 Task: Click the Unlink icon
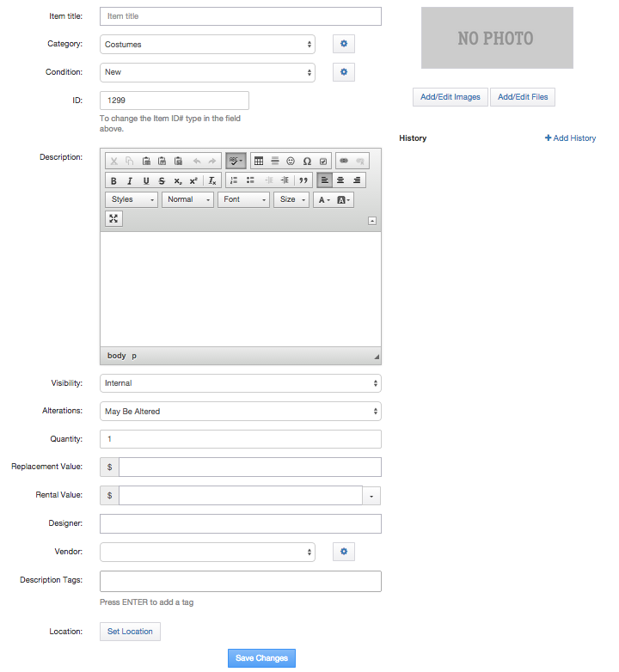360,162
